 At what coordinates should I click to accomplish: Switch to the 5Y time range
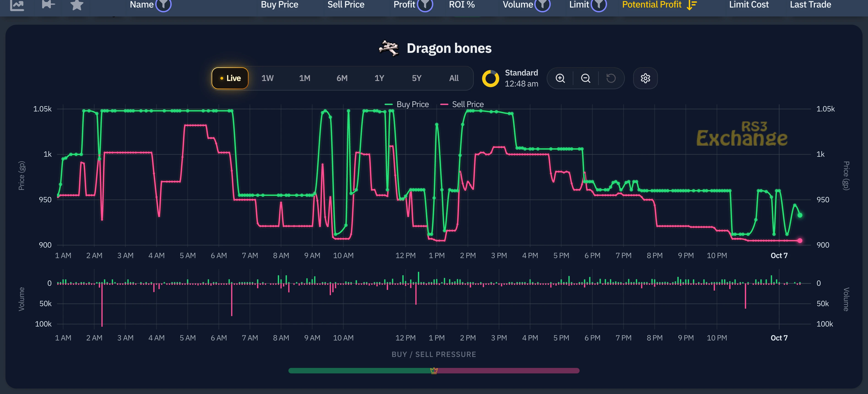coord(417,78)
